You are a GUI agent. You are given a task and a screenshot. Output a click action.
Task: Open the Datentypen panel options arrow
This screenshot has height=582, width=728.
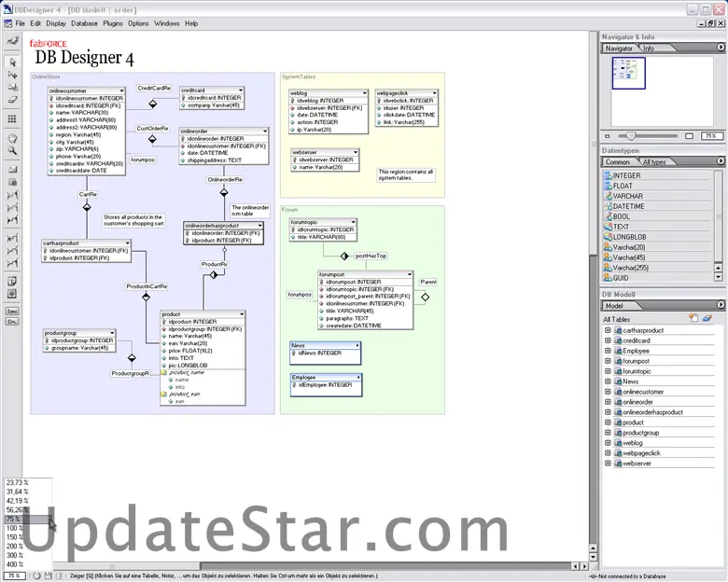pos(721,161)
